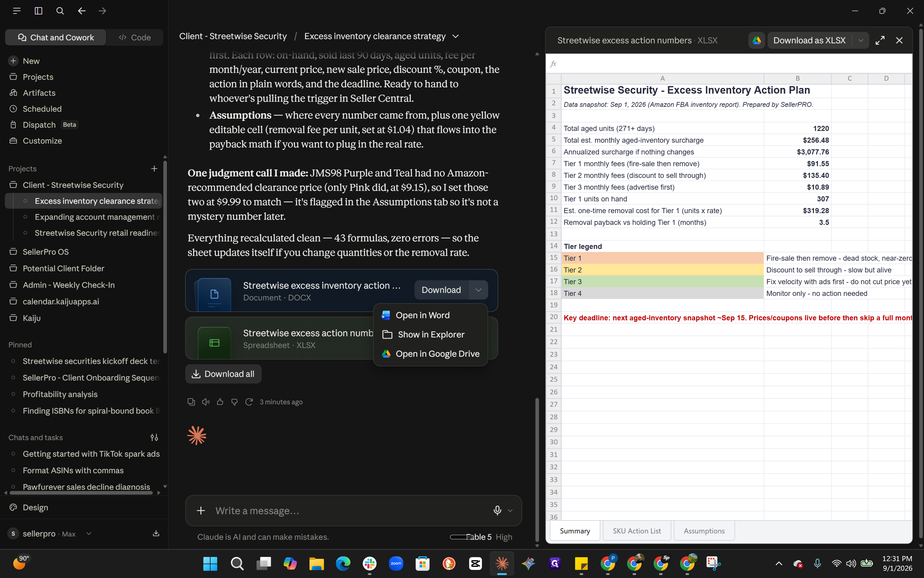Click the download icon beside sellerpro account
This screenshot has width=924, height=578.
pyautogui.click(x=156, y=533)
